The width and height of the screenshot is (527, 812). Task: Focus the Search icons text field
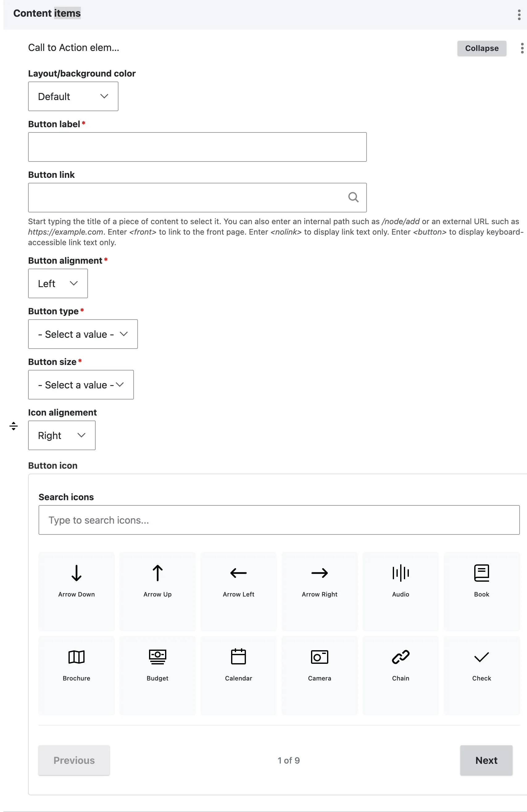pos(279,520)
